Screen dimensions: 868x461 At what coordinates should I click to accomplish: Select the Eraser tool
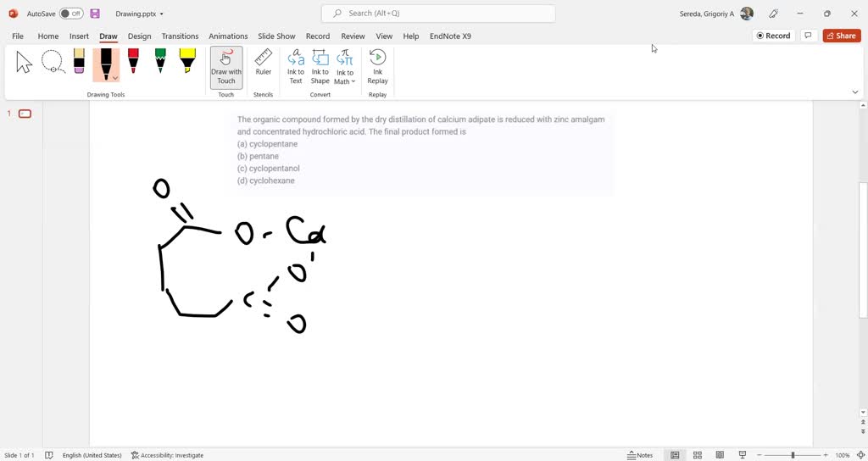79,61
